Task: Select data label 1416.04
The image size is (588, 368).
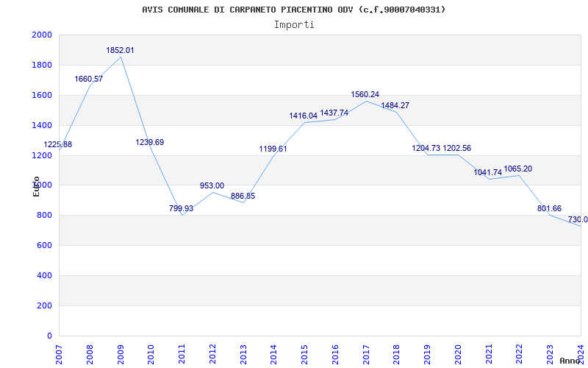Action: [303, 116]
